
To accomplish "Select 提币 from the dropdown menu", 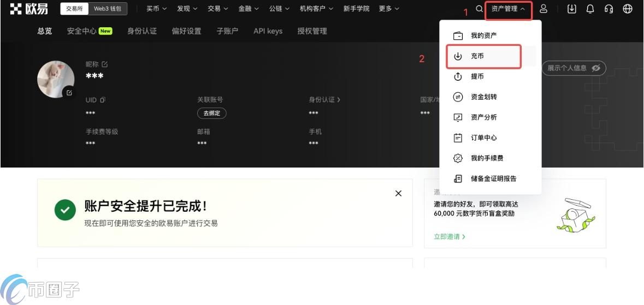I will click(x=491, y=76).
